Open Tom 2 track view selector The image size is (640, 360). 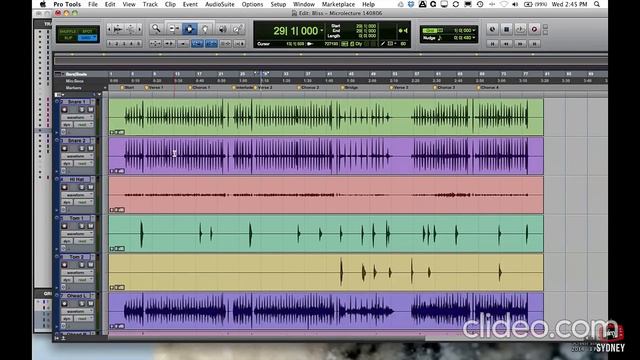click(77, 272)
